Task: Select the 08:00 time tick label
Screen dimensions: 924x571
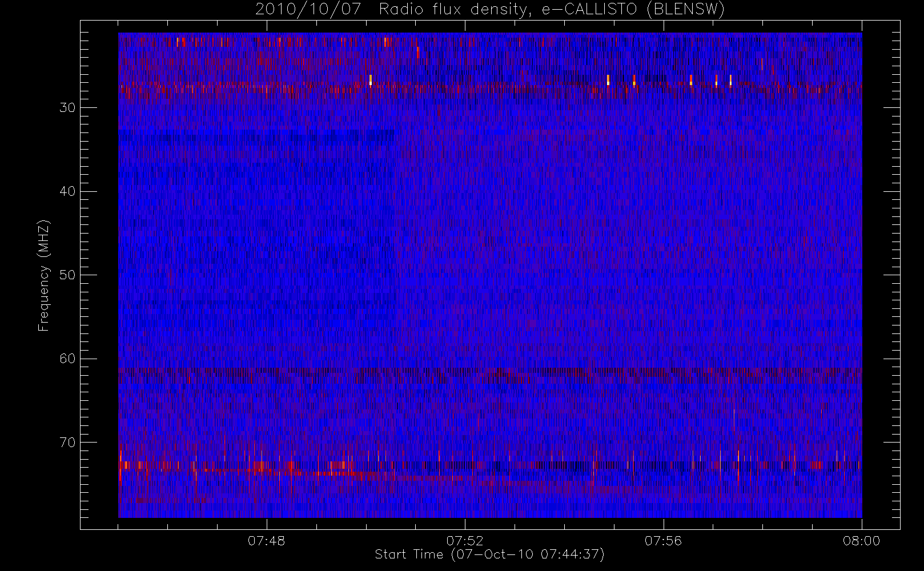Action: [x=861, y=541]
